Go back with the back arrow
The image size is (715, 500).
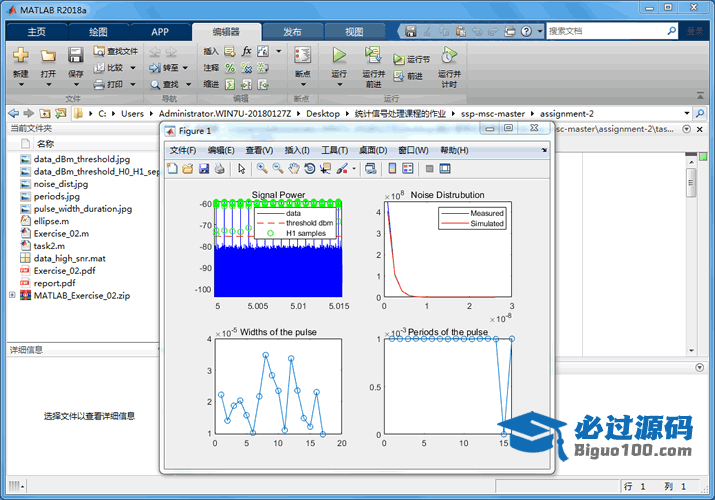(14, 113)
